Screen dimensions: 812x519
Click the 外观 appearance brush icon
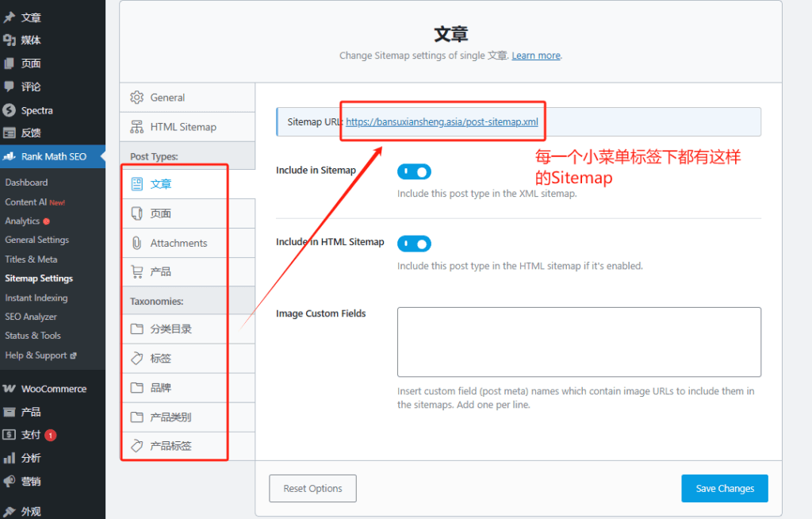[9, 511]
